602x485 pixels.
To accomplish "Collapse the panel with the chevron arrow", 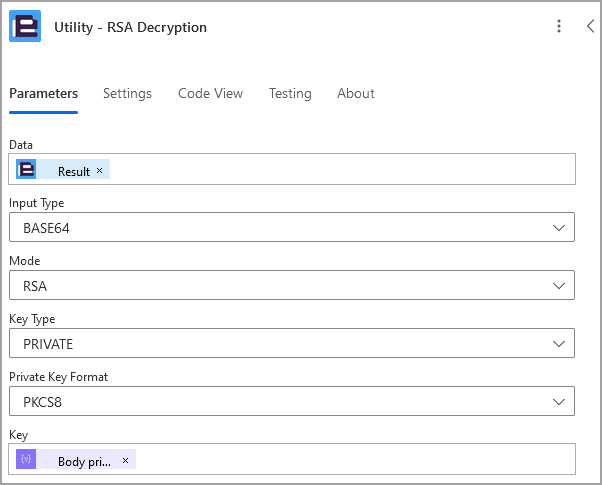I will [x=591, y=26].
